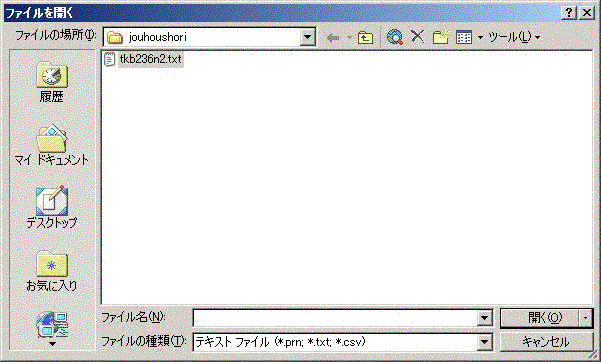Open the Views dropdown arrow
Screen dimensions: 601x362
[x=480, y=38]
